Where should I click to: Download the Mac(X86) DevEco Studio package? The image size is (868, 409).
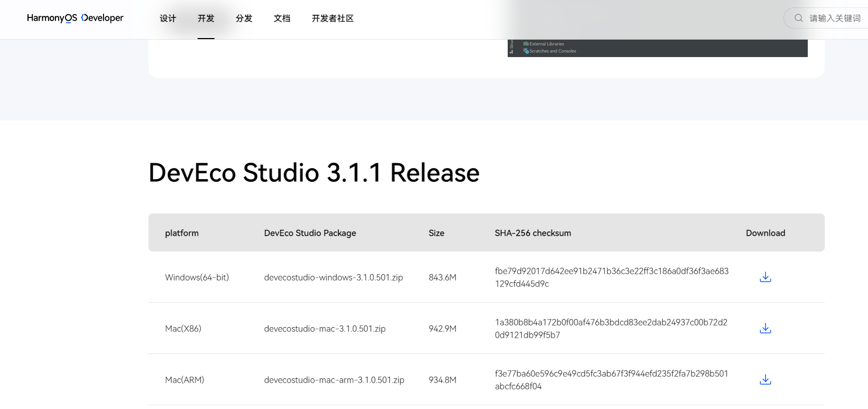pos(765,328)
